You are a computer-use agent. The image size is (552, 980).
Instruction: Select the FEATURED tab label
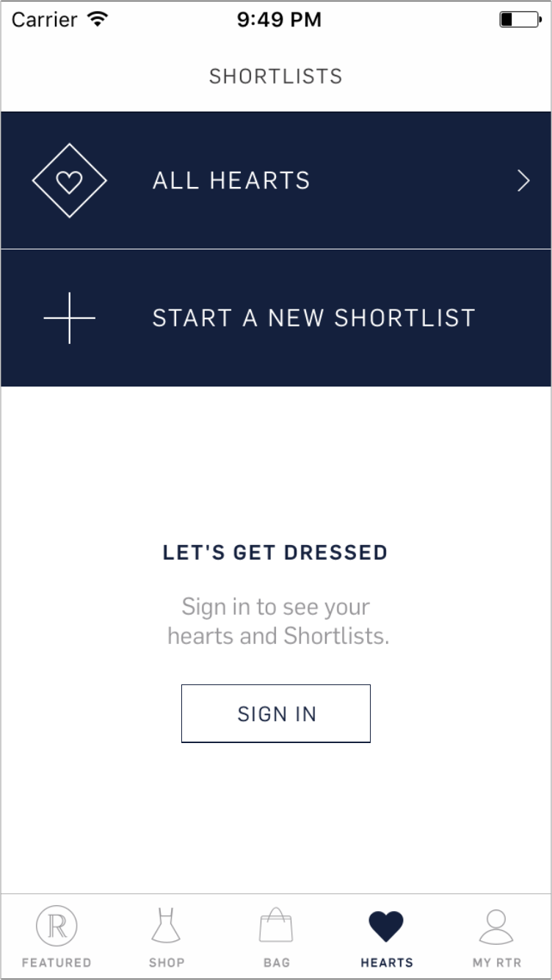(57, 962)
